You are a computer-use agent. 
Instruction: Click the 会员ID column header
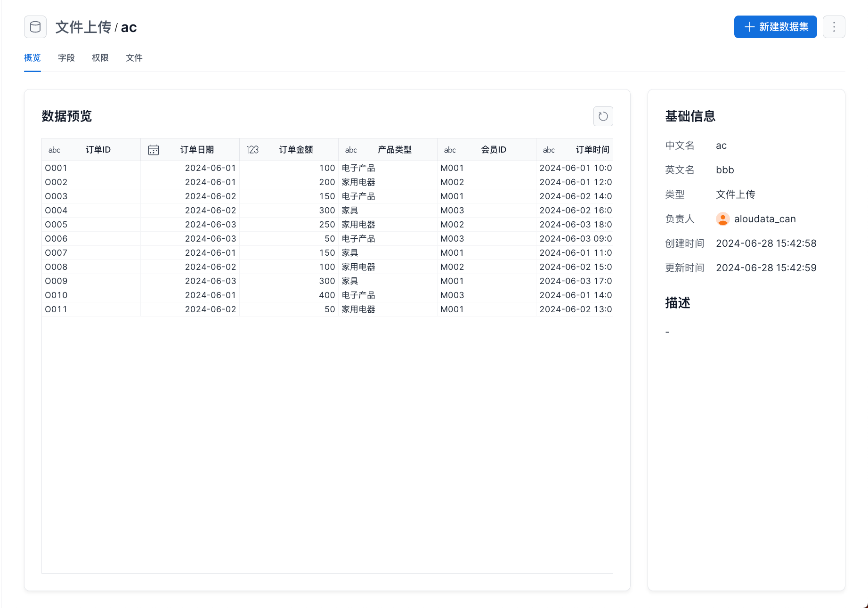[494, 150]
